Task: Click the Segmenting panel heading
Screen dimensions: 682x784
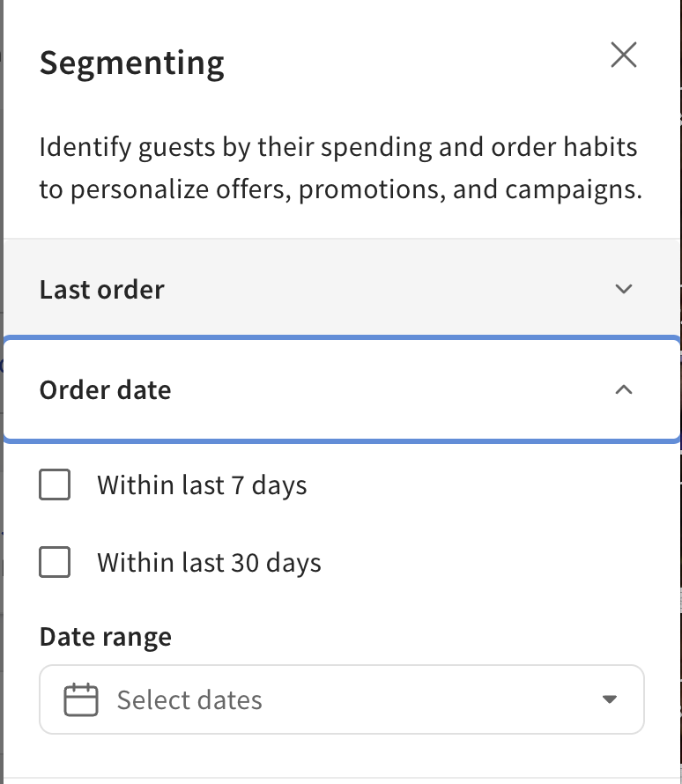Action: pyautogui.click(x=132, y=63)
